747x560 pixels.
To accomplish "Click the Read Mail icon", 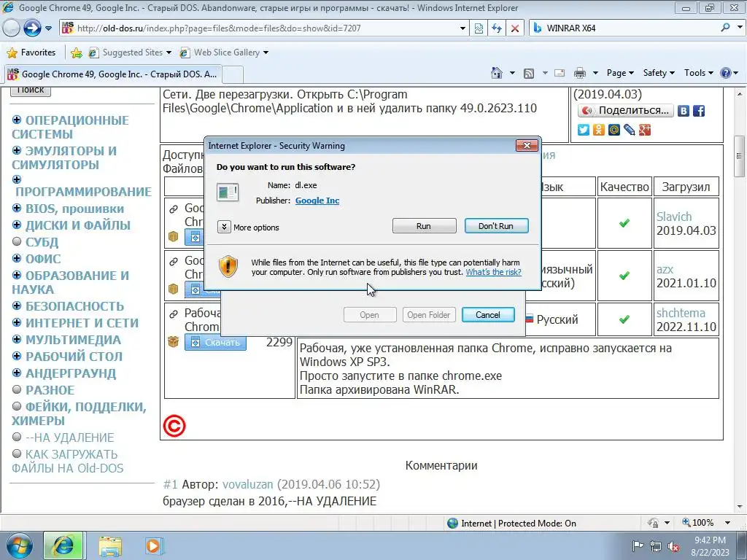I will pos(560,73).
